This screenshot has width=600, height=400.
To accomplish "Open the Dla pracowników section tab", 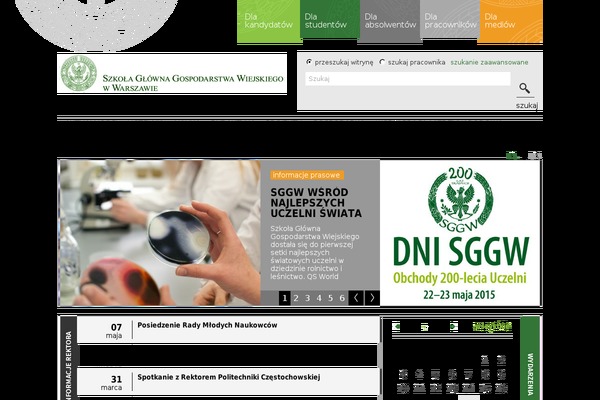I will pos(450,19).
